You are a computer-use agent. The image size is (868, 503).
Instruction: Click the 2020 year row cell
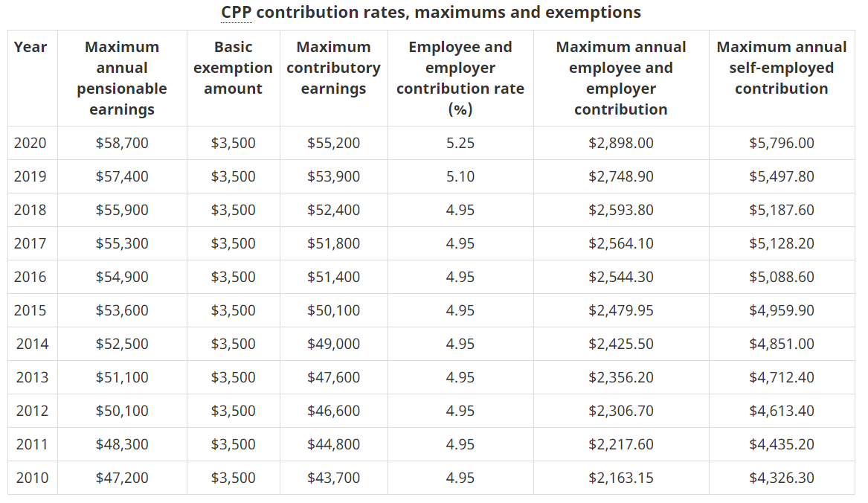(x=30, y=143)
